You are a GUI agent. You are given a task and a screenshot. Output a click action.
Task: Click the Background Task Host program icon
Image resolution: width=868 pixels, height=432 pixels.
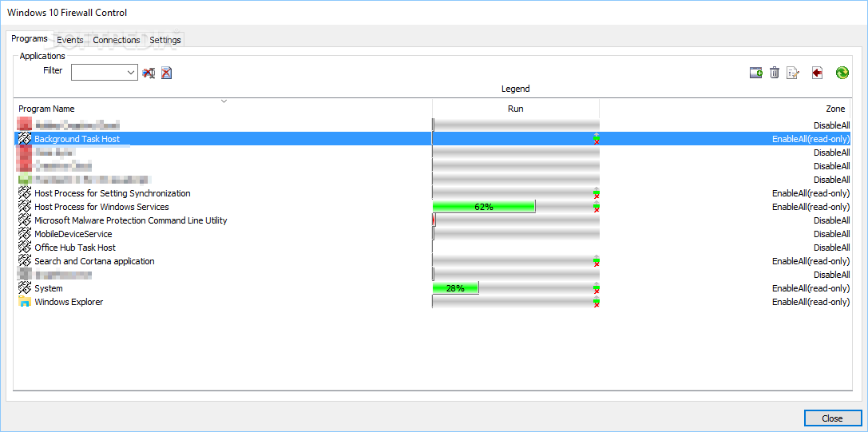(25, 138)
